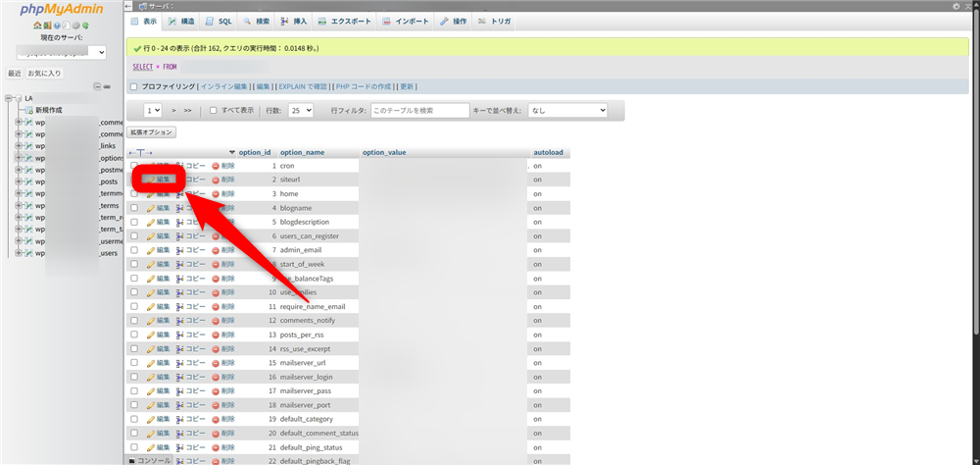Edit the blogdescription row
The image size is (980, 465).
point(158,222)
